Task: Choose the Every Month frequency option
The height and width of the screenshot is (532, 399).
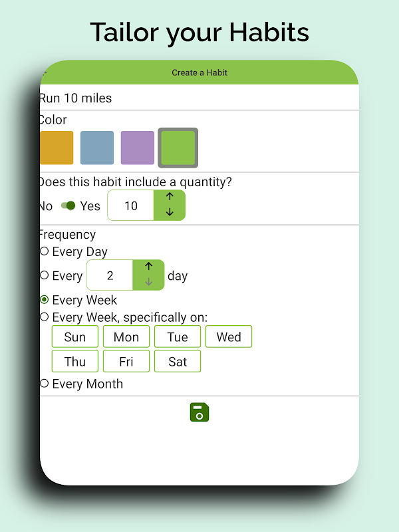Action: tap(45, 383)
